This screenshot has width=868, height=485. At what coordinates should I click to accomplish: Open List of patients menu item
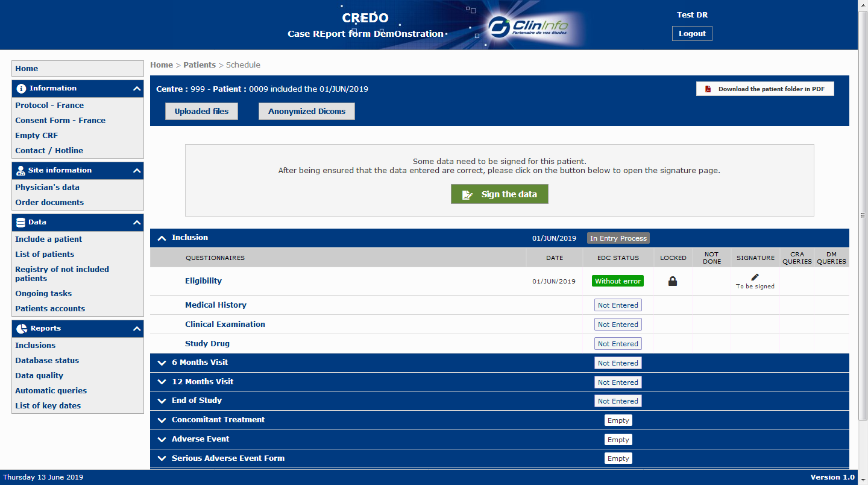click(45, 255)
